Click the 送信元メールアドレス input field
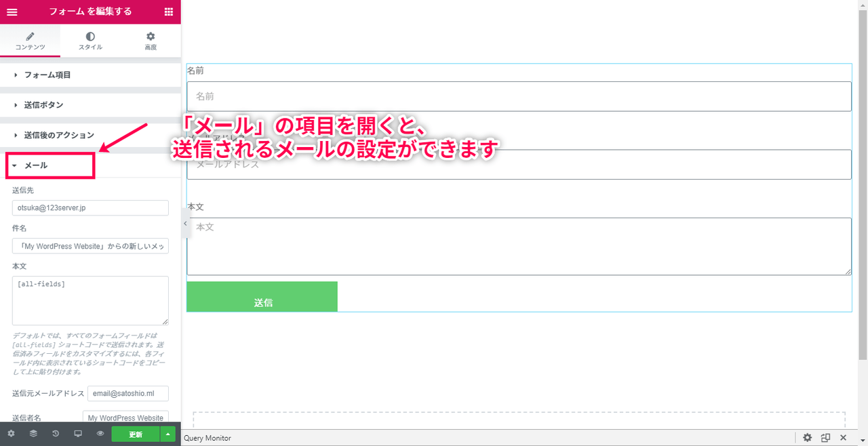Viewport: 868px width, 446px height. pos(128,394)
